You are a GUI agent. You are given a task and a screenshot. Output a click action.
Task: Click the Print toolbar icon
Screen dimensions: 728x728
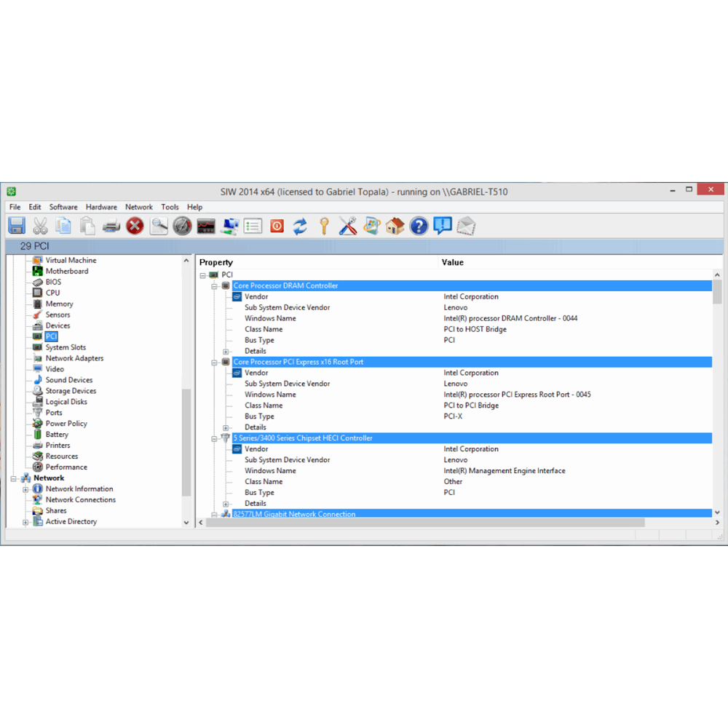pyautogui.click(x=111, y=226)
